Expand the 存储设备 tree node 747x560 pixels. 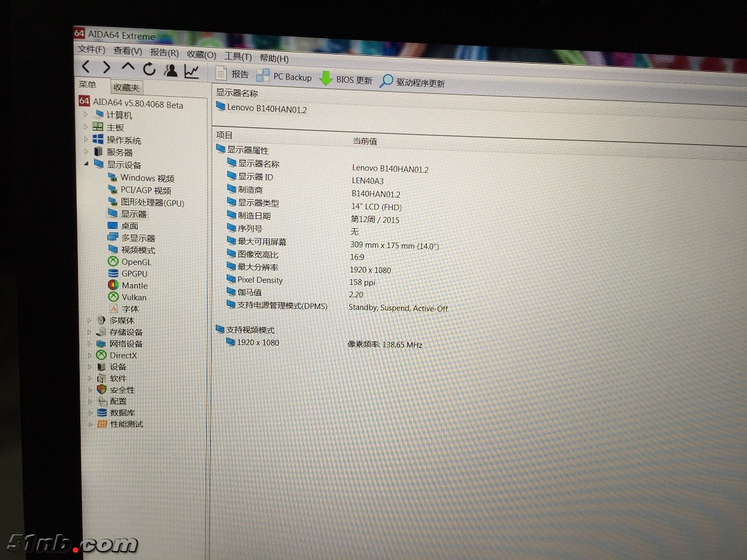point(89,332)
